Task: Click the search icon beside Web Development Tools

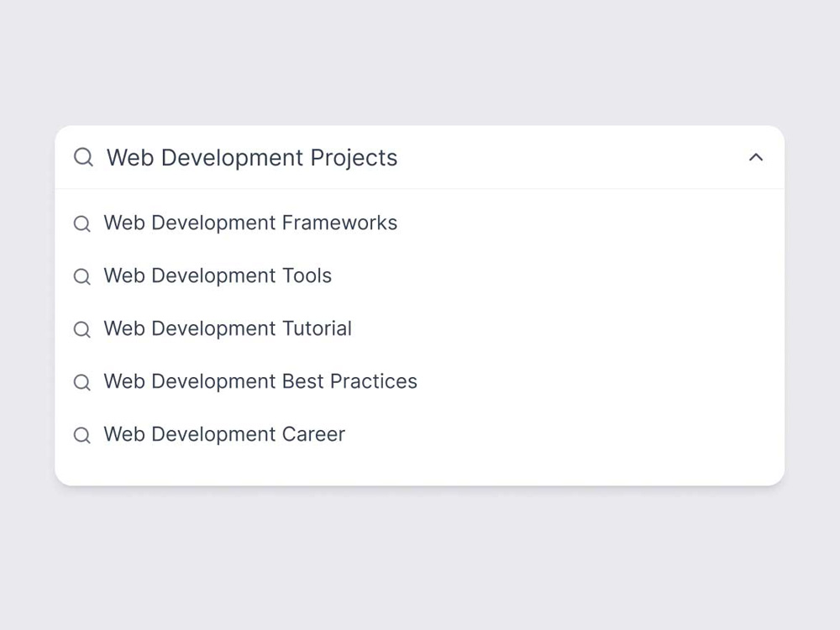Action: pyautogui.click(x=82, y=276)
